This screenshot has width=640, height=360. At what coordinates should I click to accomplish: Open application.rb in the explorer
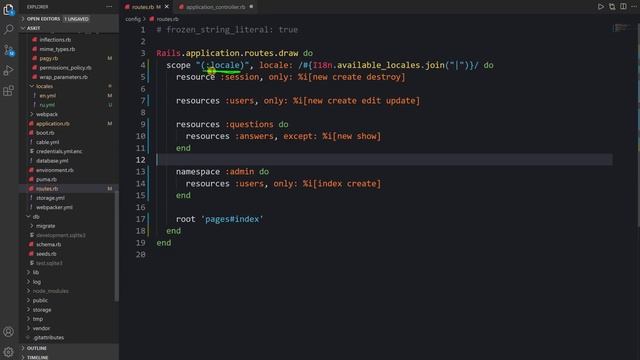53,124
